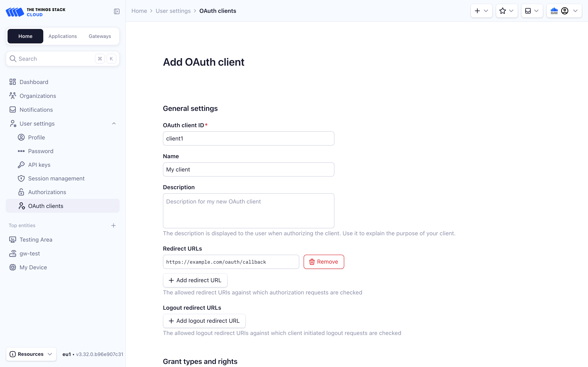This screenshot has width=588, height=367.
Task: Open the Dashboard section
Action: [x=34, y=82]
